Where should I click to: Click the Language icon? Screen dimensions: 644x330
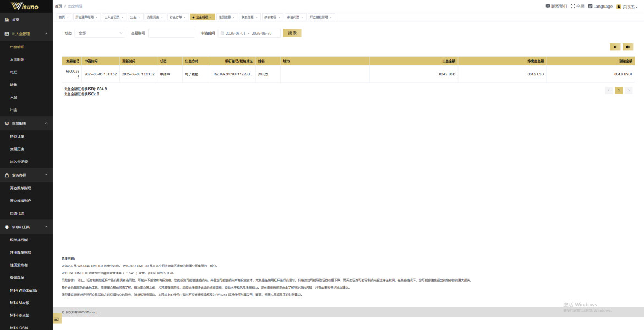(x=590, y=6)
